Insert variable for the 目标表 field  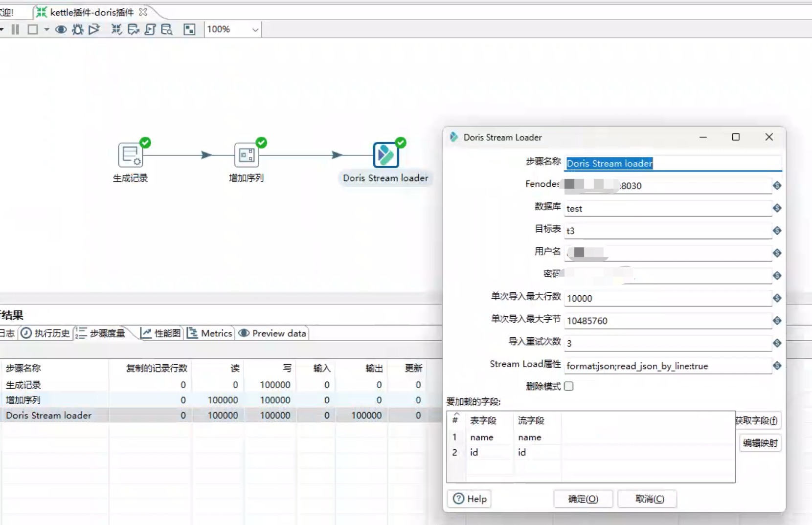coord(777,231)
